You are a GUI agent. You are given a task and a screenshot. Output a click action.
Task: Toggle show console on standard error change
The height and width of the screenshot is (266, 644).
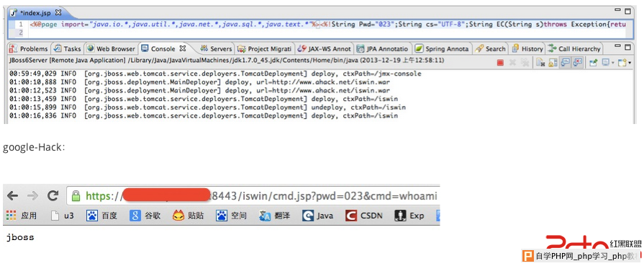point(578,62)
